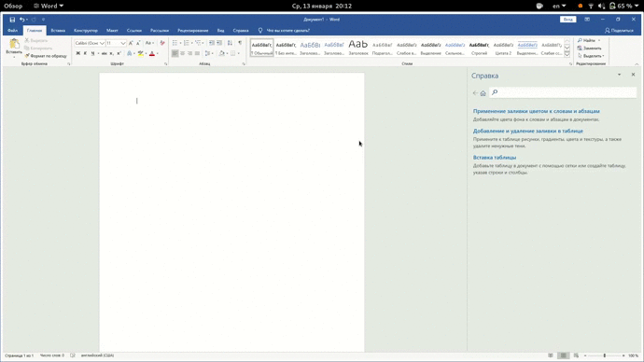Open the Рецензирование tab

[192, 31]
